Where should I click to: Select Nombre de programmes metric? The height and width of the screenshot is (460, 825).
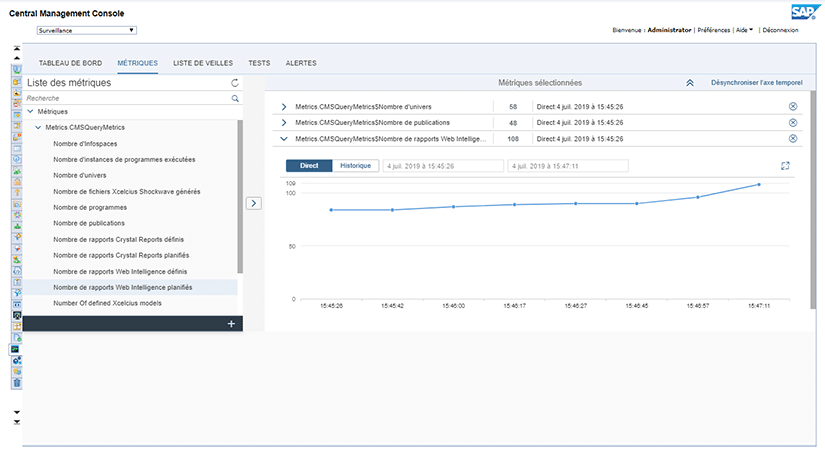(x=90, y=207)
